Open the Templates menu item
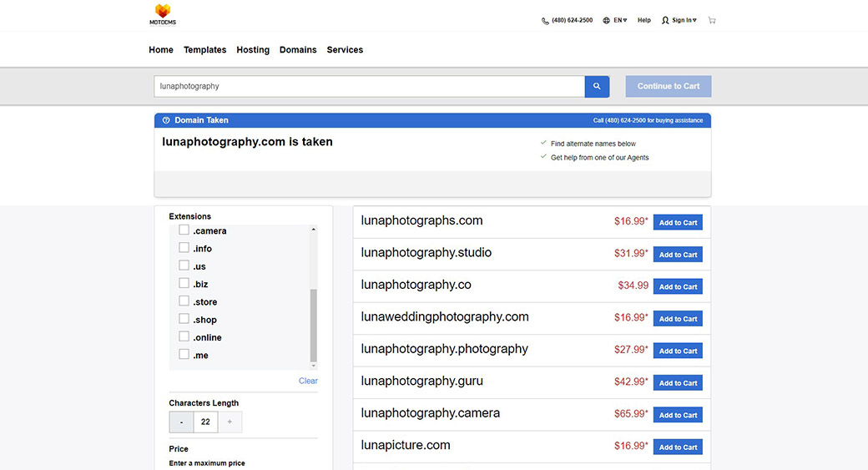Viewport: 868px width, 470px height. [204, 50]
